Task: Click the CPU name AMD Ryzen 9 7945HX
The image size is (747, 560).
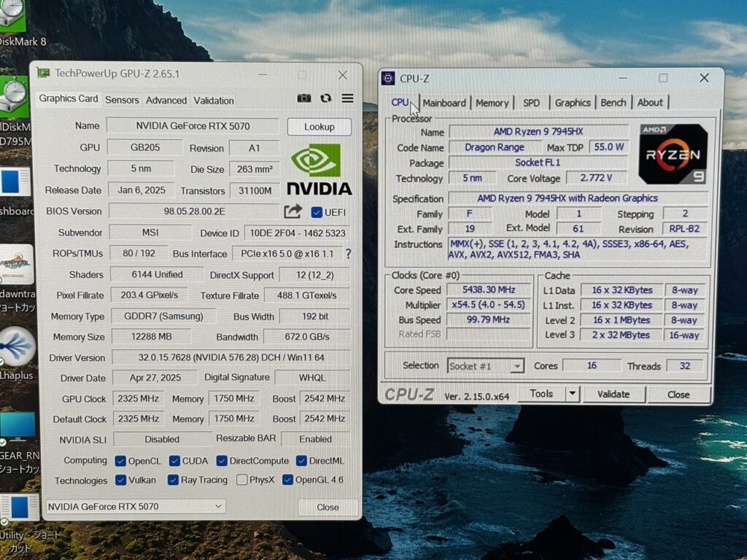Action: coord(538,131)
